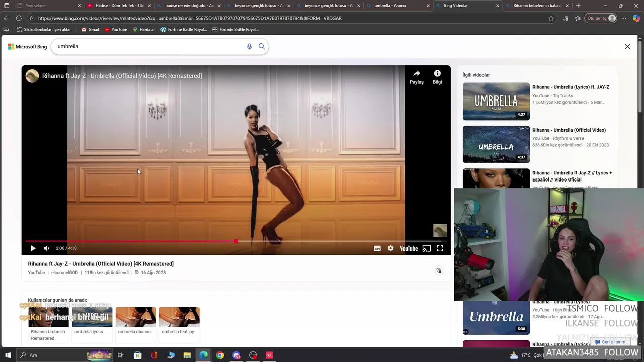Open Google Chrome from taskbar
644x362 pixels.
click(x=220, y=355)
